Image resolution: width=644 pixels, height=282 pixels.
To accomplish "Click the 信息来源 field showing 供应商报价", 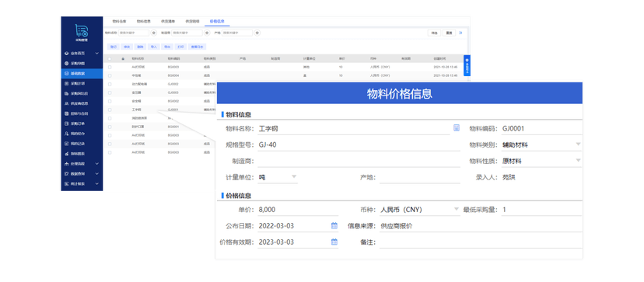I will pos(481,226).
